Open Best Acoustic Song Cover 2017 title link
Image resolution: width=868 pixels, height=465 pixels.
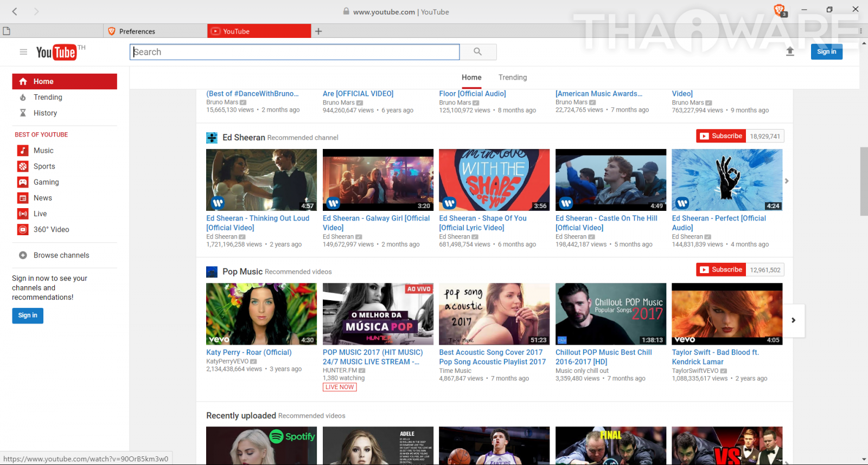coord(493,357)
